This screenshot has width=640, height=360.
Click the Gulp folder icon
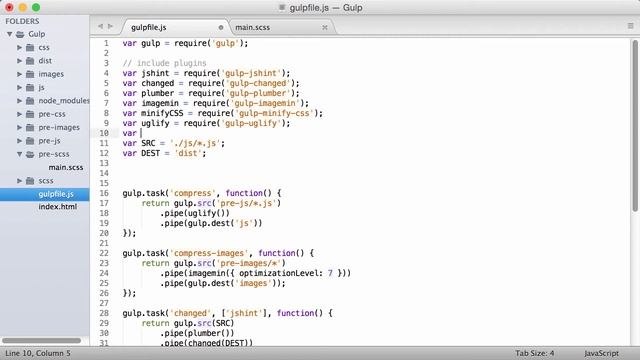[x=20, y=34]
